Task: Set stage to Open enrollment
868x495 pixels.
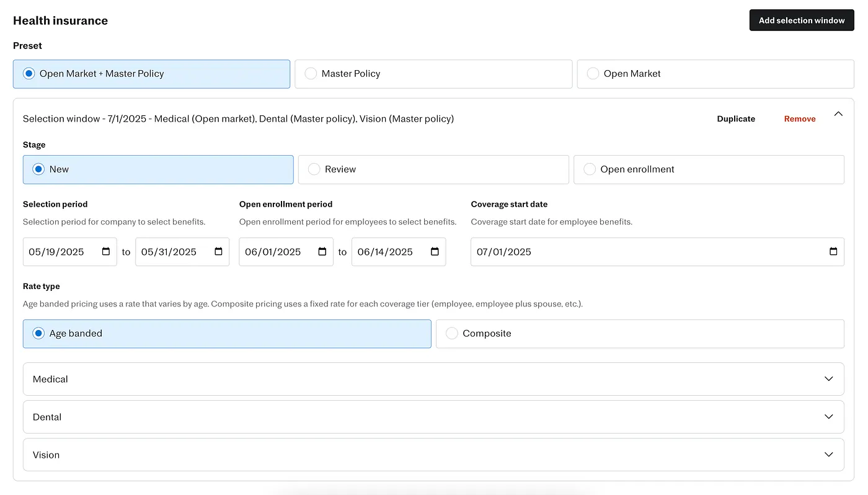Action: (709, 169)
